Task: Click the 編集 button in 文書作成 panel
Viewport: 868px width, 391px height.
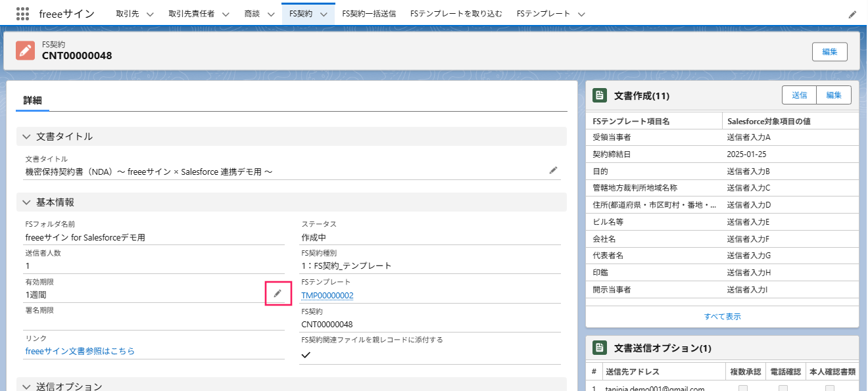Action: tap(834, 95)
